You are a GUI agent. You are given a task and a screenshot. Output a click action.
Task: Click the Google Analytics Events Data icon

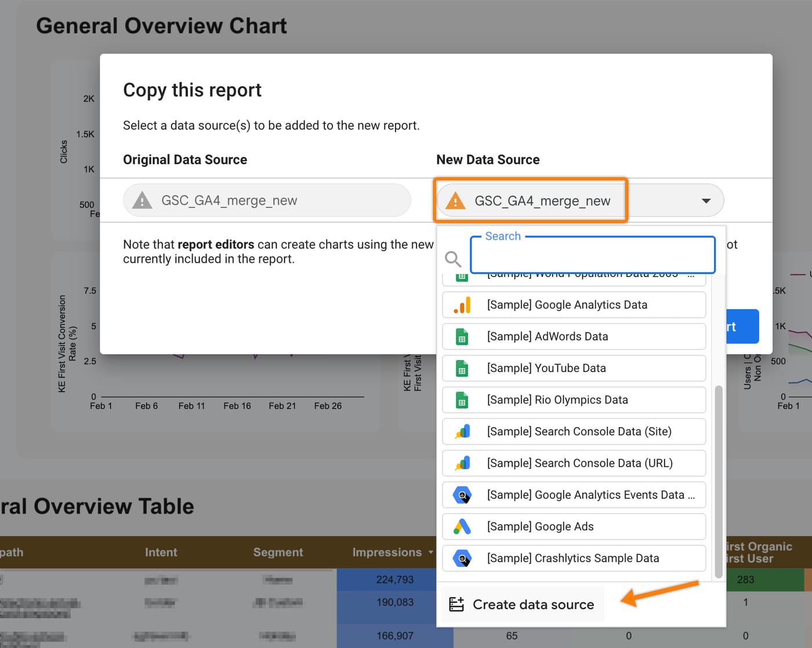click(x=462, y=495)
